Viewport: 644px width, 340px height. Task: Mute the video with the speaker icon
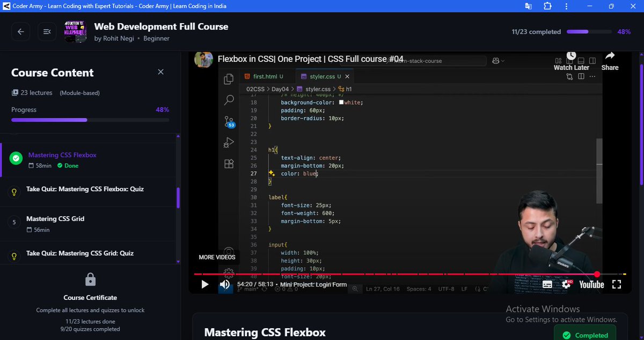(225, 285)
